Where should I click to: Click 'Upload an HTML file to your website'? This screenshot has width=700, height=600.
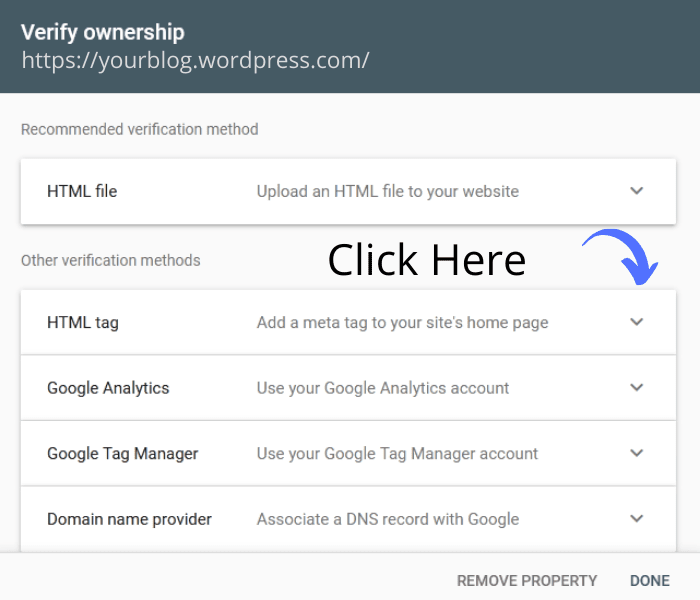point(387,191)
